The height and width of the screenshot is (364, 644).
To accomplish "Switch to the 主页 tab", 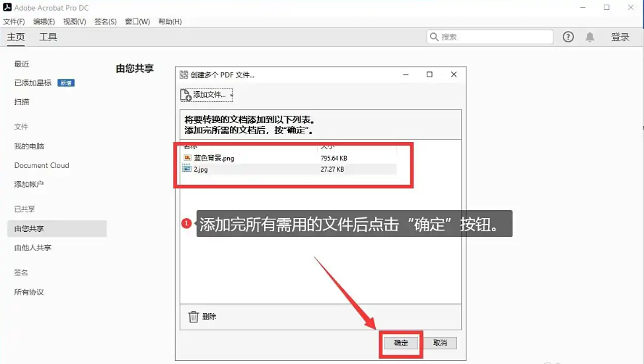I will point(16,37).
